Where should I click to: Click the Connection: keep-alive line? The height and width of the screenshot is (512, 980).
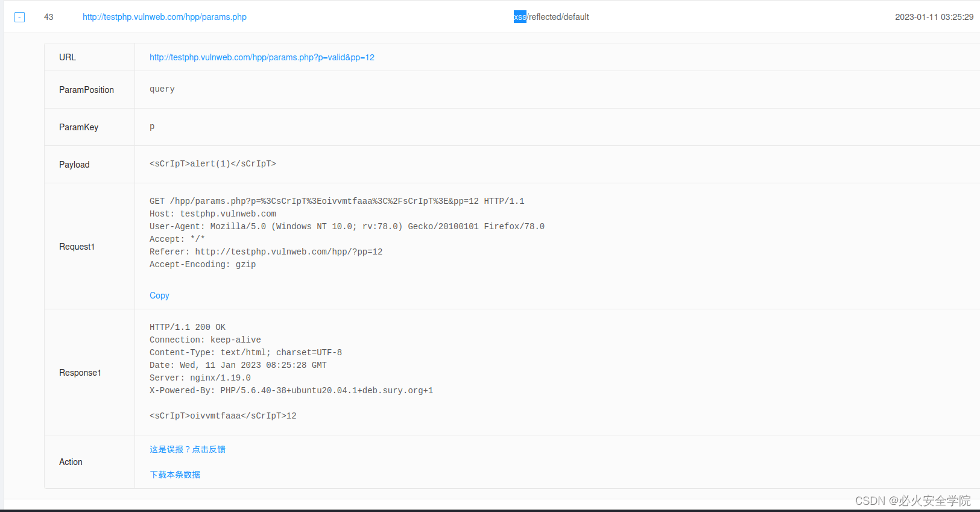205,340
